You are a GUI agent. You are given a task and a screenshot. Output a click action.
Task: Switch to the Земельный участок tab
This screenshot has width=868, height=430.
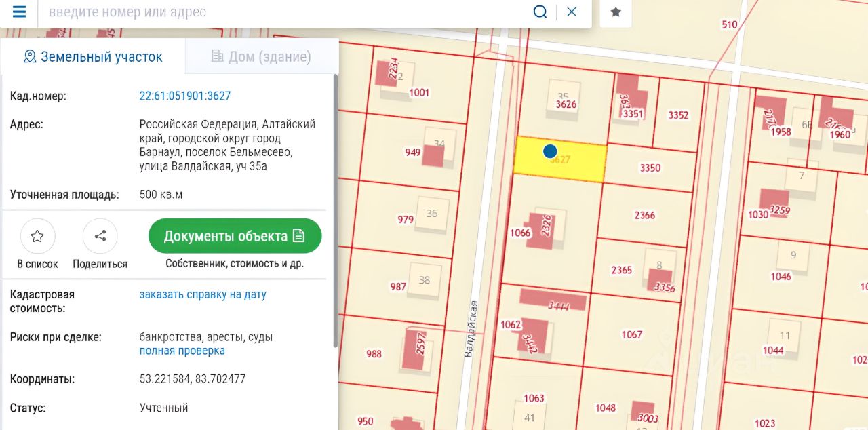[93, 56]
